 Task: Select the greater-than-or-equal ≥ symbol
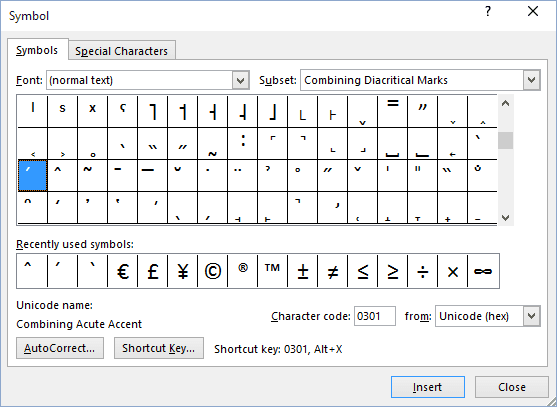point(393,271)
